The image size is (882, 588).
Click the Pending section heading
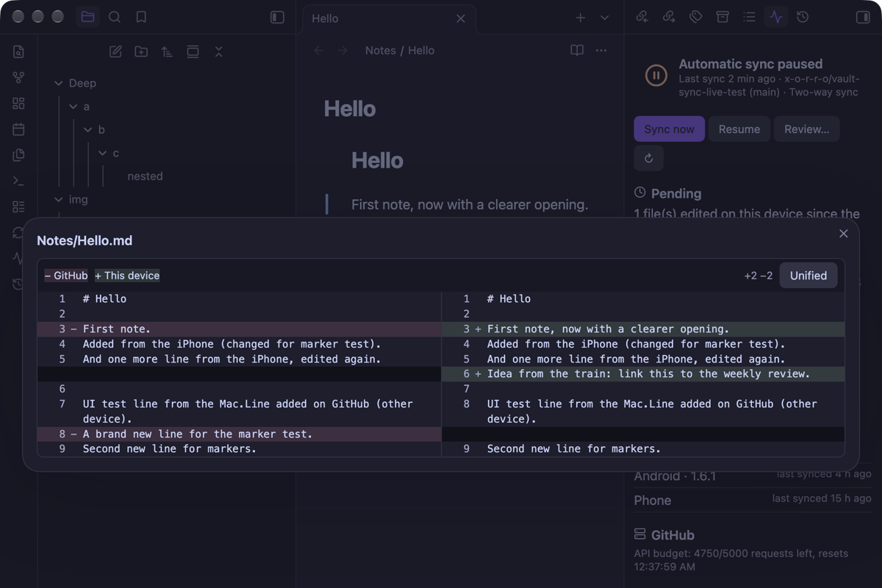676,194
